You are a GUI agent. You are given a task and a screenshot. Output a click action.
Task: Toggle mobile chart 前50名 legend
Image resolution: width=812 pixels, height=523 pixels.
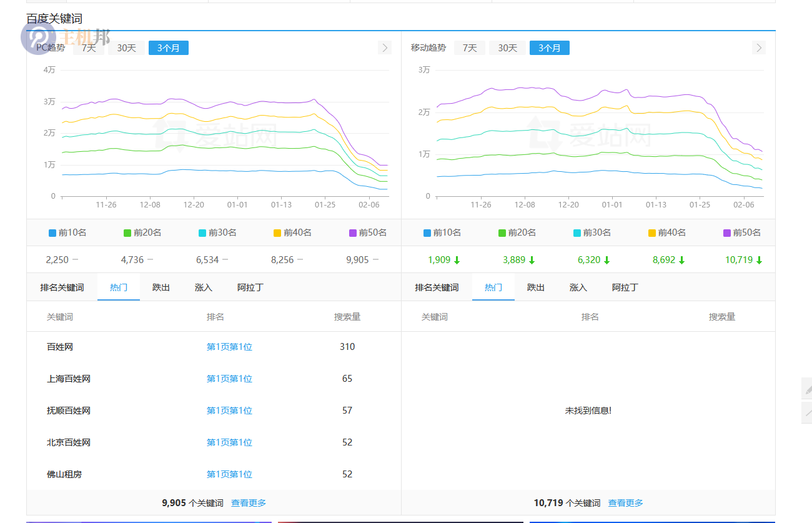click(x=742, y=232)
